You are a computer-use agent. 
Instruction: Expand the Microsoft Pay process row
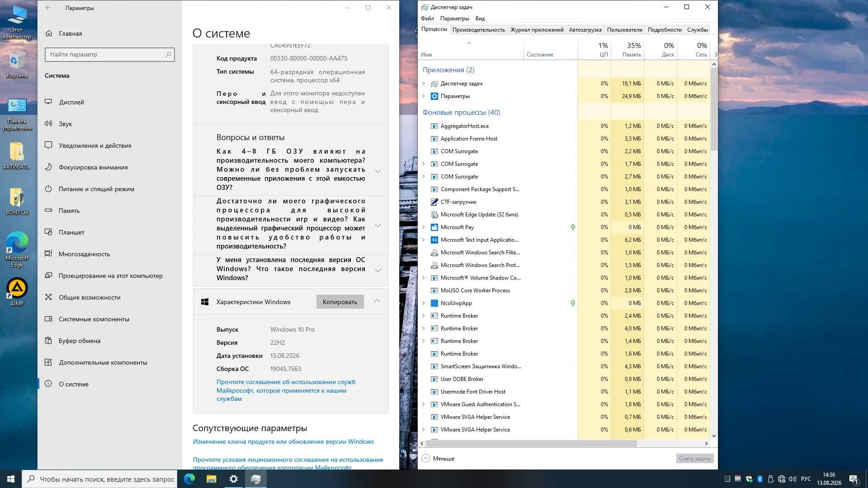point(424,227)
